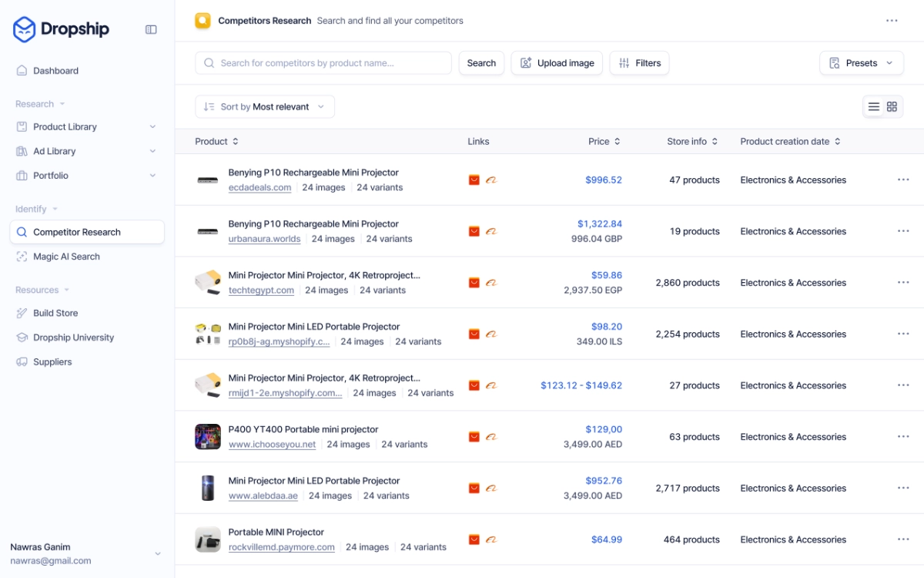924x578 pixels.
Task: Click the Search button
Action: 481,63
